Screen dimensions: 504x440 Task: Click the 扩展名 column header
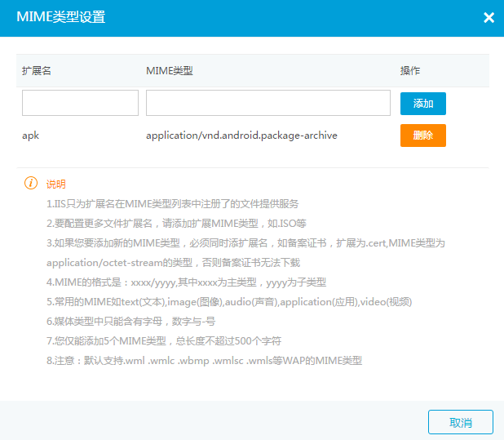point(37,70)
